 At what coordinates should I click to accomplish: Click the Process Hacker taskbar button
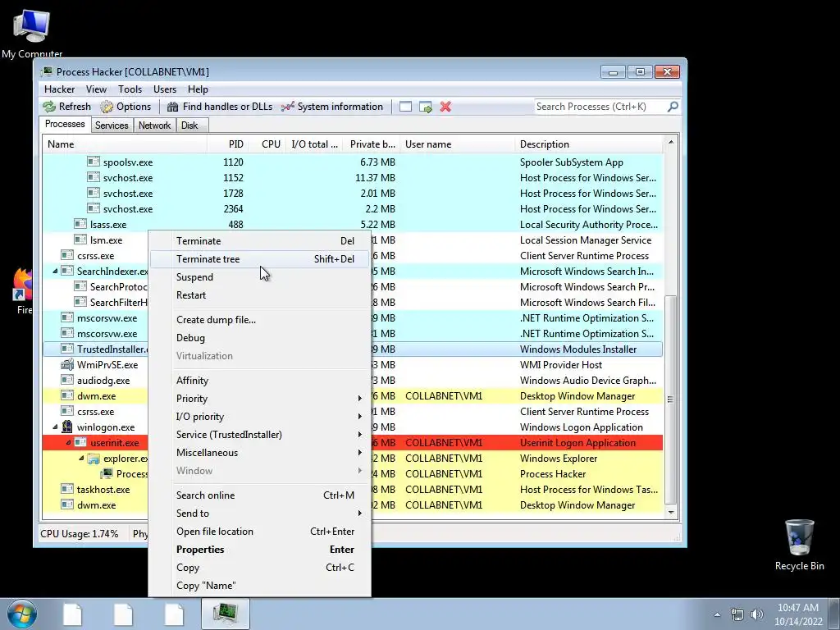[x=226, y=614]
